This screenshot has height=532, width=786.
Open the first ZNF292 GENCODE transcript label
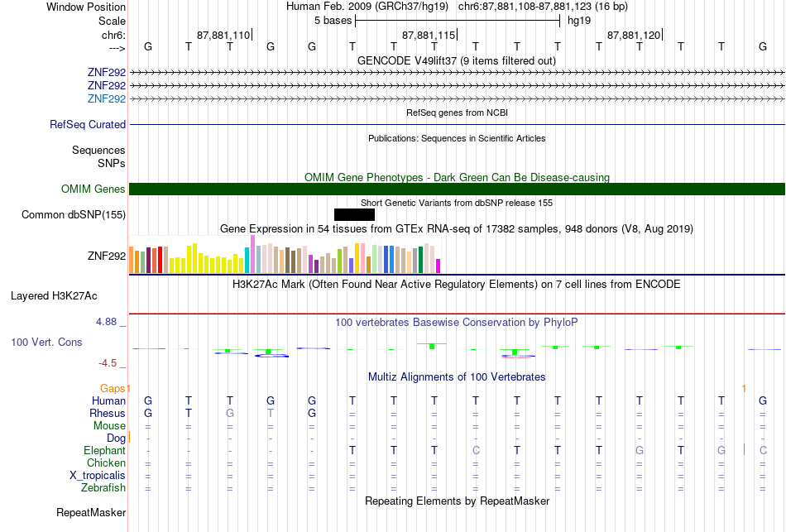pos(107,73)
